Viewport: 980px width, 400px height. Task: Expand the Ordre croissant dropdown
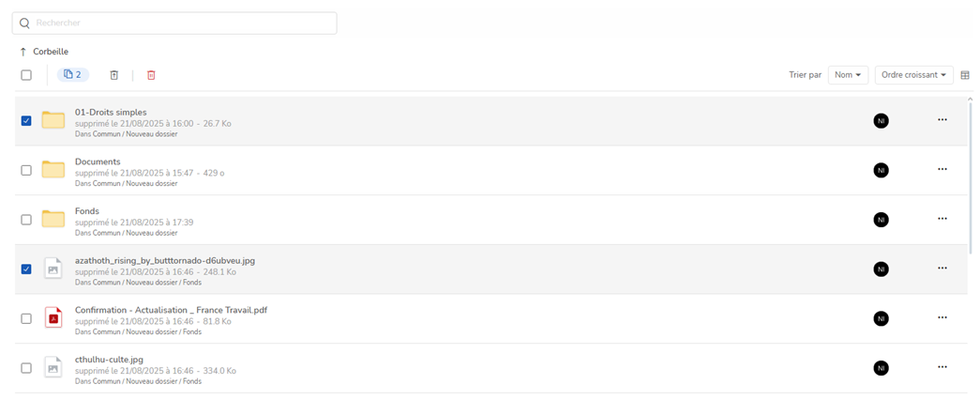913,75
